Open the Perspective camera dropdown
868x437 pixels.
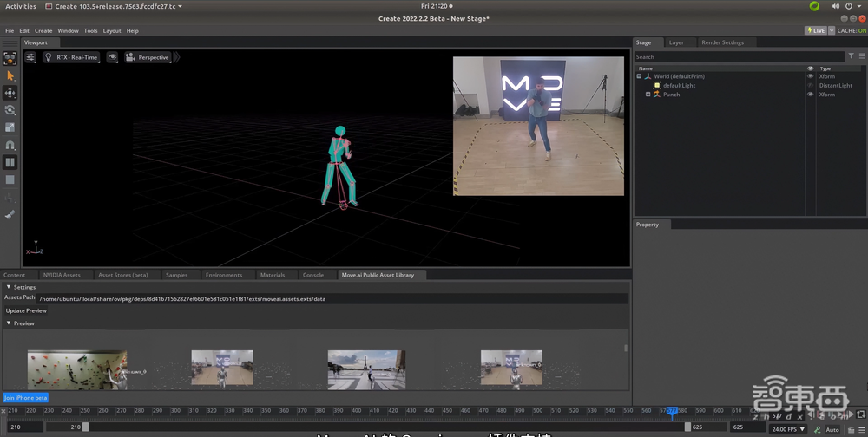click(x=148, y=57)
